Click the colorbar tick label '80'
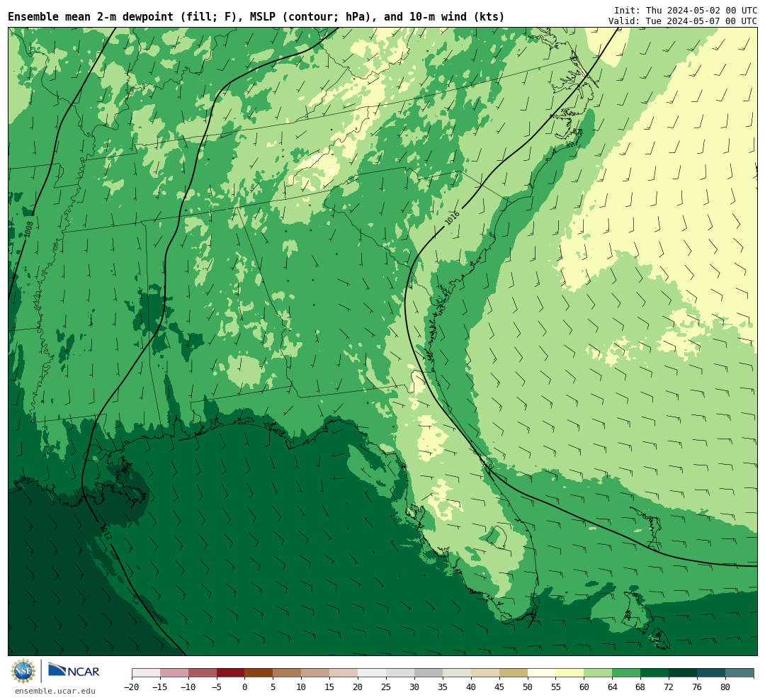The height and width of the screenshot is (700, 765). click(726, 687)
